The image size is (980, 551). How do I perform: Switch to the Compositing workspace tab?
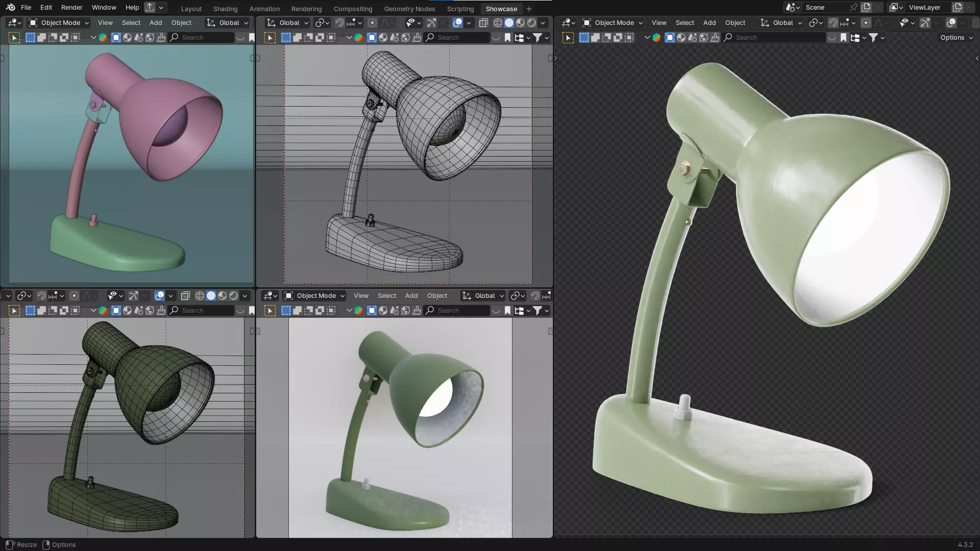[353, 9]
